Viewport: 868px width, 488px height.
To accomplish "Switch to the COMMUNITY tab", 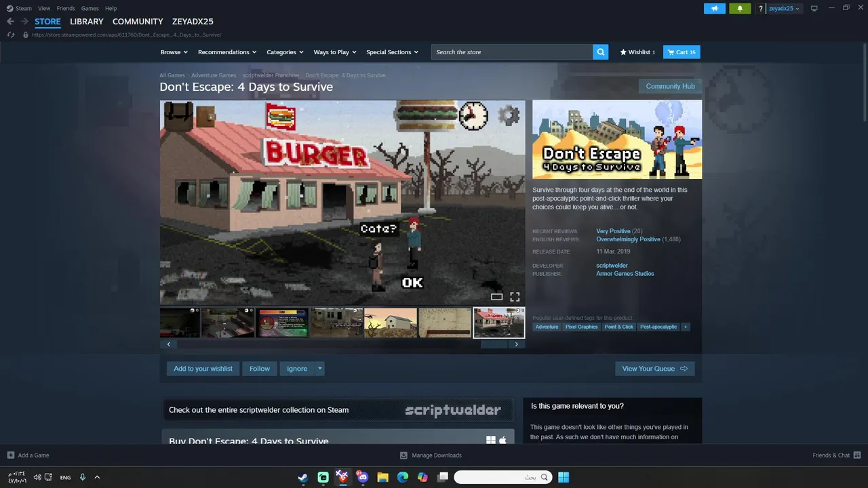I will coord(138,22).
